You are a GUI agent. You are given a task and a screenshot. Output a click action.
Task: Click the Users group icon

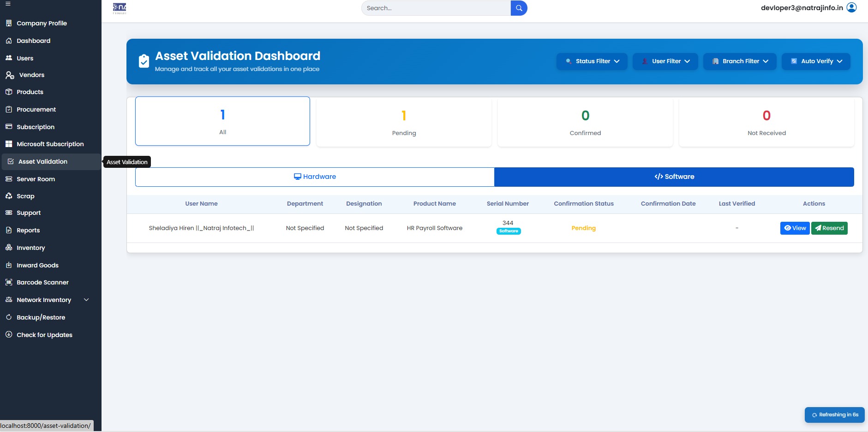9,58
